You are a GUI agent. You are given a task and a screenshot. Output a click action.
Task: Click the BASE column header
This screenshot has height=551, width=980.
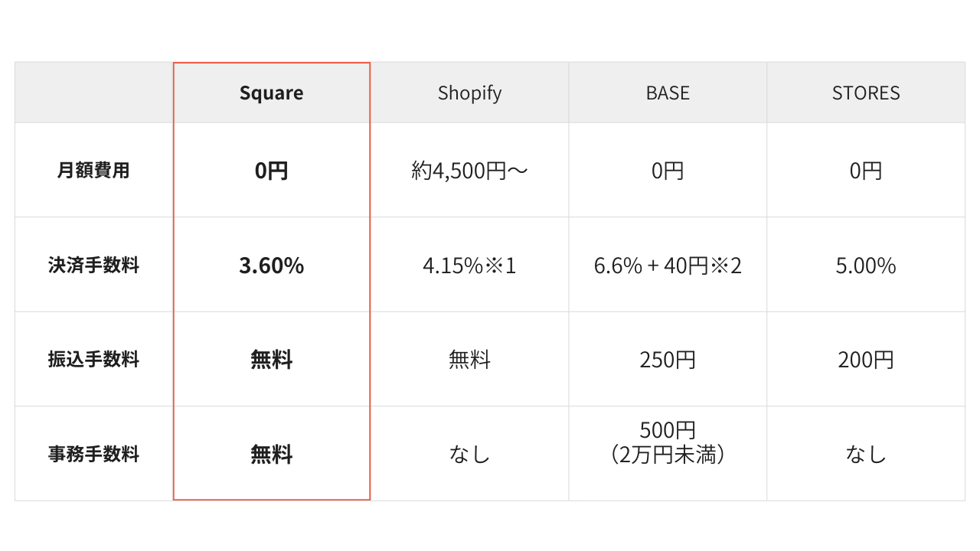tap(668, 93)
